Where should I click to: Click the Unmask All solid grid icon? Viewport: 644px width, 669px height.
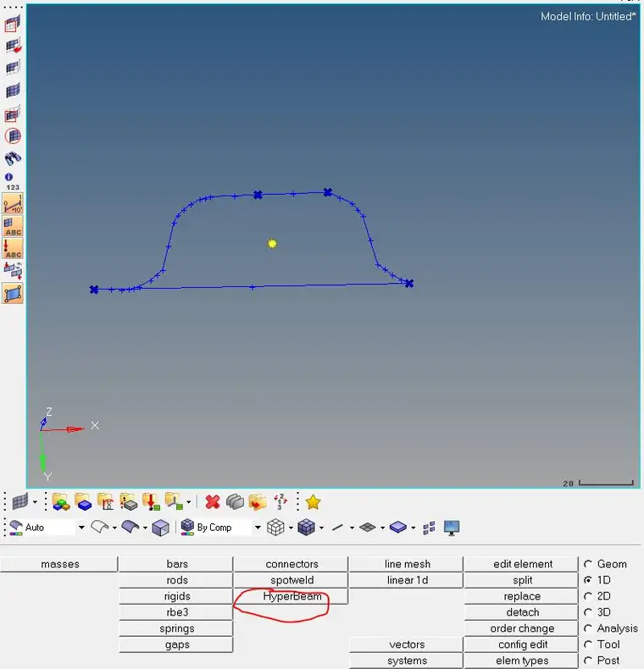pos(13,91)
